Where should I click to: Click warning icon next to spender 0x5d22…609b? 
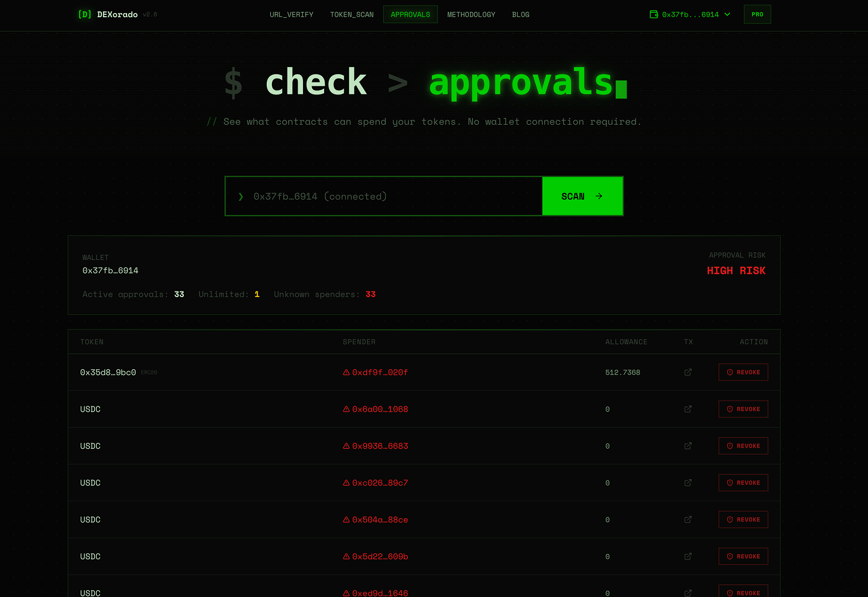pyautogui.click(x=346, y=556)
